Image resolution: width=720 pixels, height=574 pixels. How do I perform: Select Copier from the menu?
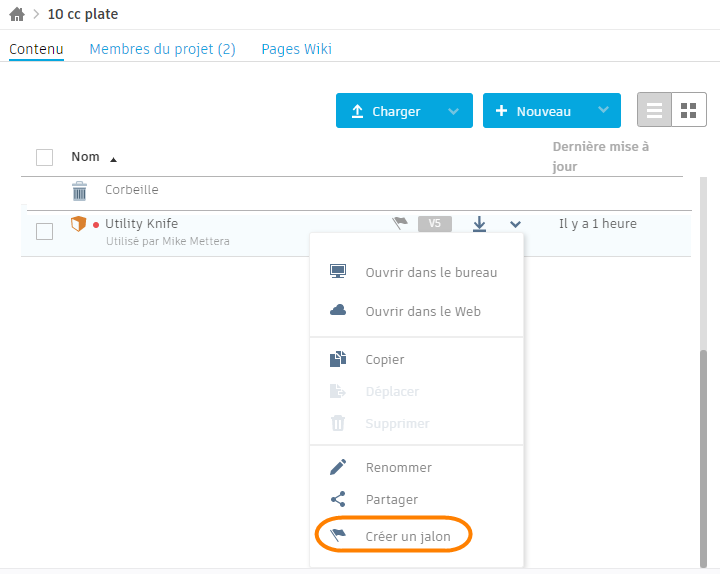pyautogui.click(x=416, y=360)
